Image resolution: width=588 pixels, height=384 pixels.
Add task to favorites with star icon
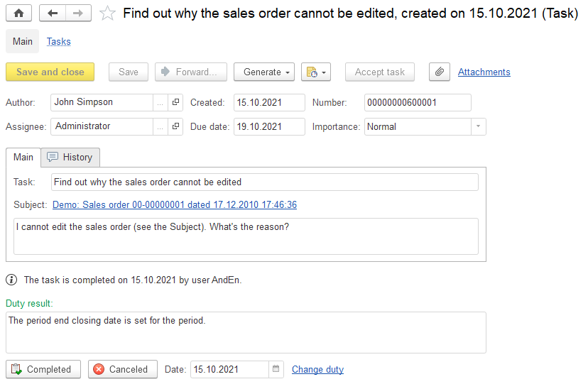coord(107,13)
